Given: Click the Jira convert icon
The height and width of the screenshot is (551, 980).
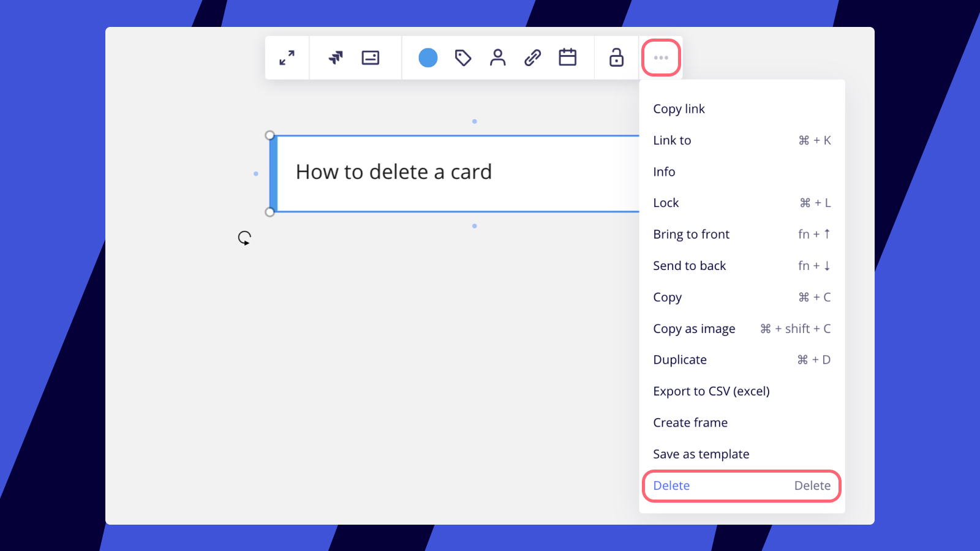Looking at the screenshot, I should point(336,58).
